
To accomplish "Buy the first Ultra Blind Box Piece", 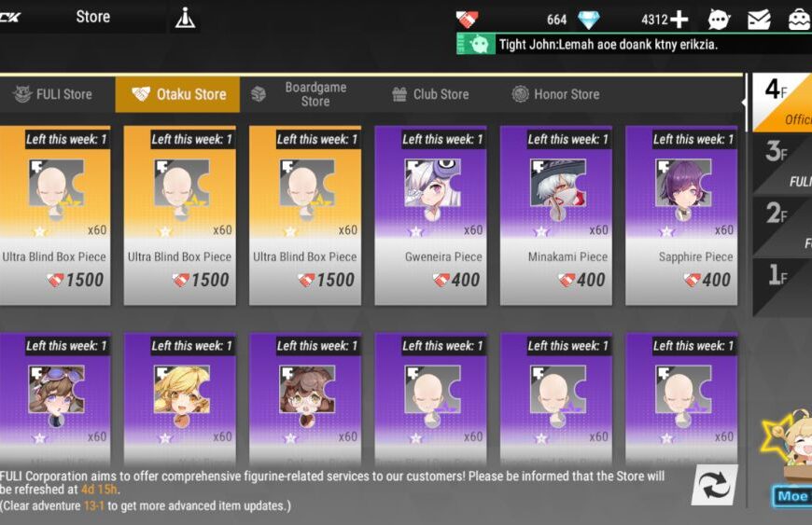I will 54,215.
